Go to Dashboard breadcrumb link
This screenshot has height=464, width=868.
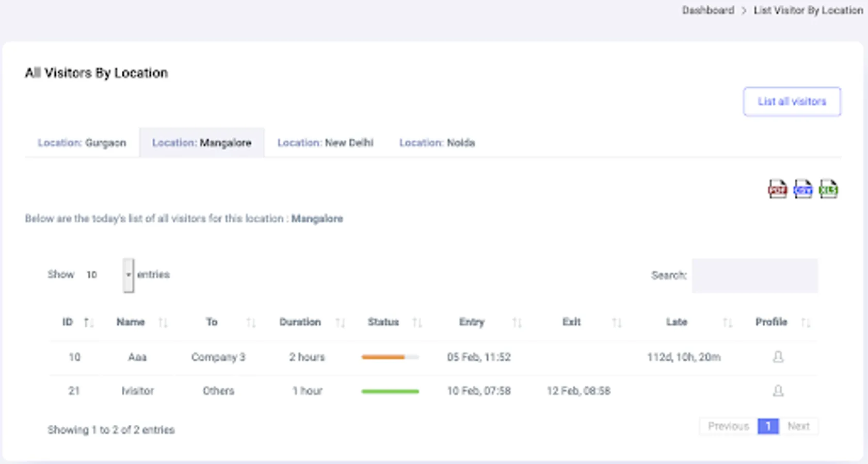(x=708, y=10)
